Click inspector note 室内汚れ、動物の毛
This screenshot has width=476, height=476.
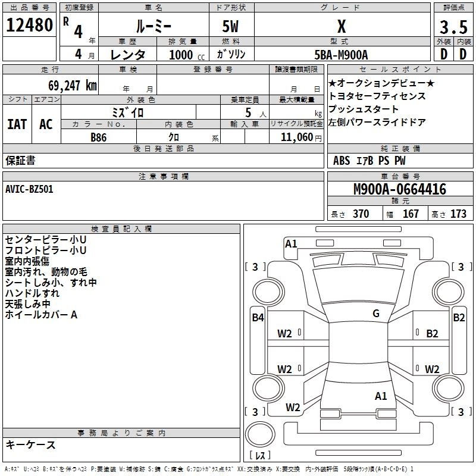coord(46,272)
